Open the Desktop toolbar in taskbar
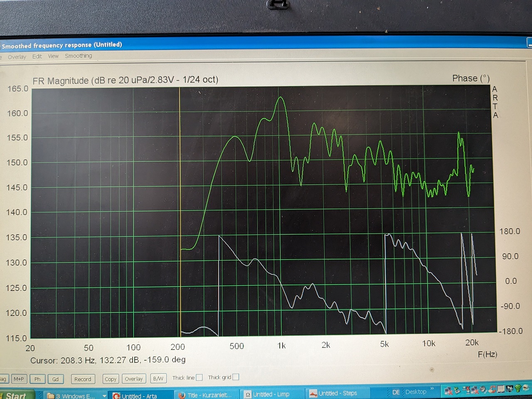 (x=416, y=392)
